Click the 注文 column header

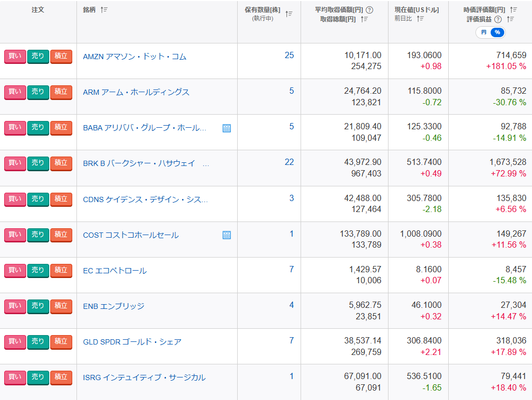[38, 10]
